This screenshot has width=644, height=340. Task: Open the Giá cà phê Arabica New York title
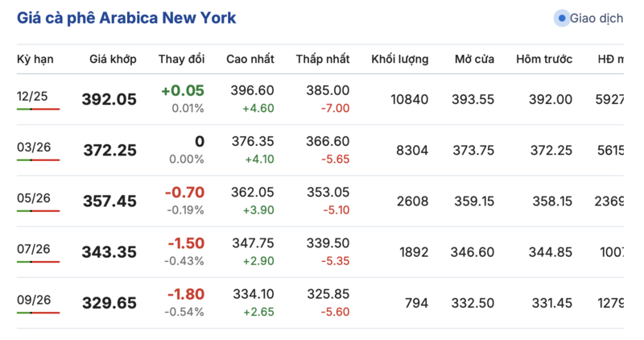(x=126, y=18)
